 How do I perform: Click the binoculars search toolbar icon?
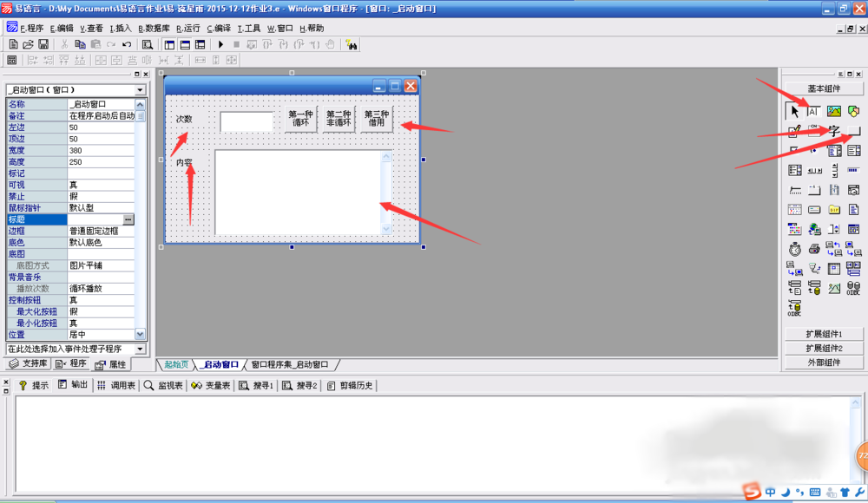pos(352,44)
